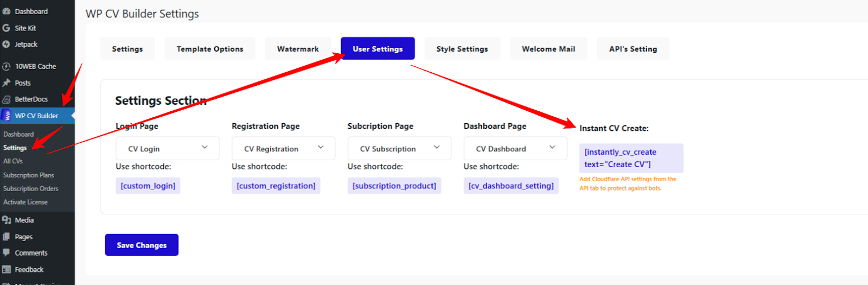The image size is (868, 285).
Task: Open the Jetpack menu label
Action: [26, 45]
